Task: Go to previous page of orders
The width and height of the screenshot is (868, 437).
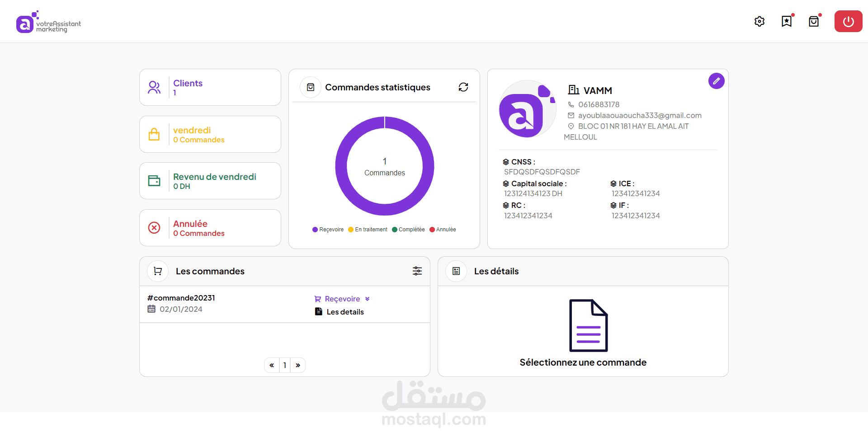Action: tap(272, 365)
